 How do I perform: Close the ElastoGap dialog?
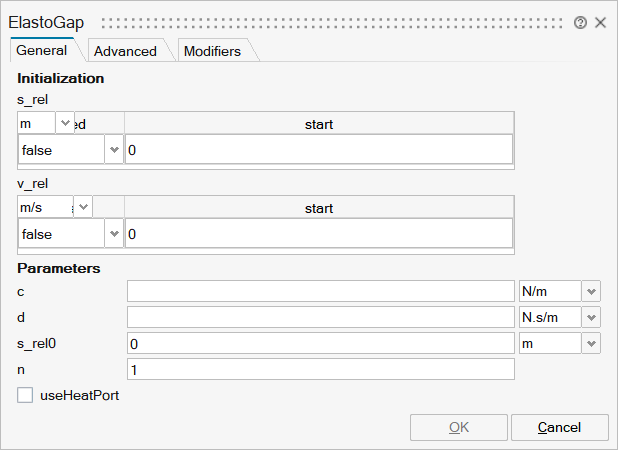click(x=600, y=22)
